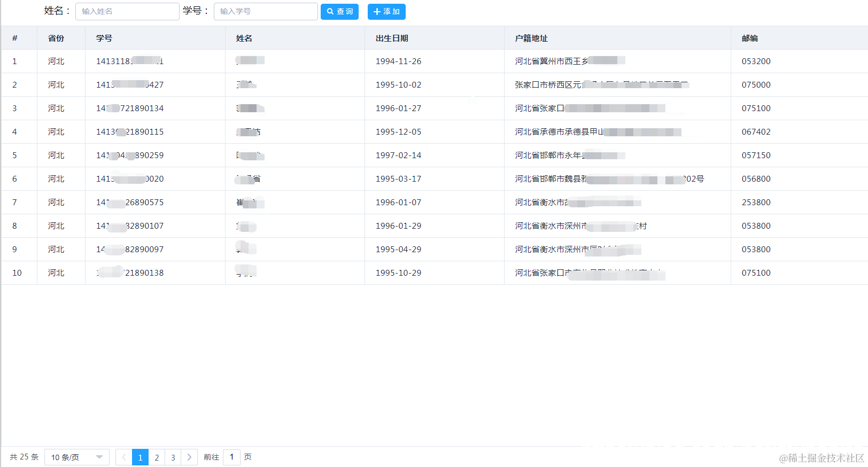Click postal code 057150
Viewport: 868px width, 467px height.
[x=756, y=155]
